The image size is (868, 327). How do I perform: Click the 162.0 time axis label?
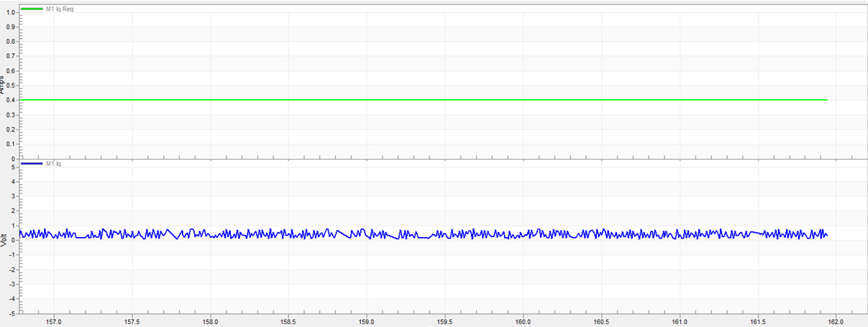pos(836,322)
